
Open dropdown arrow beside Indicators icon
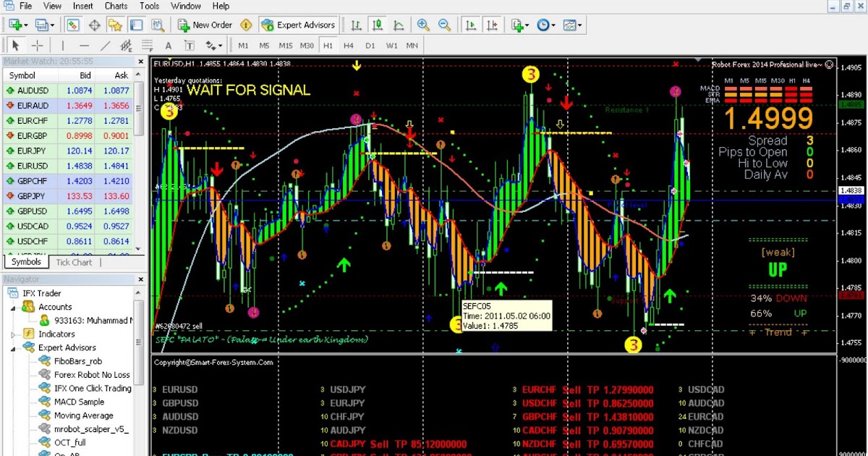point(527,25)
